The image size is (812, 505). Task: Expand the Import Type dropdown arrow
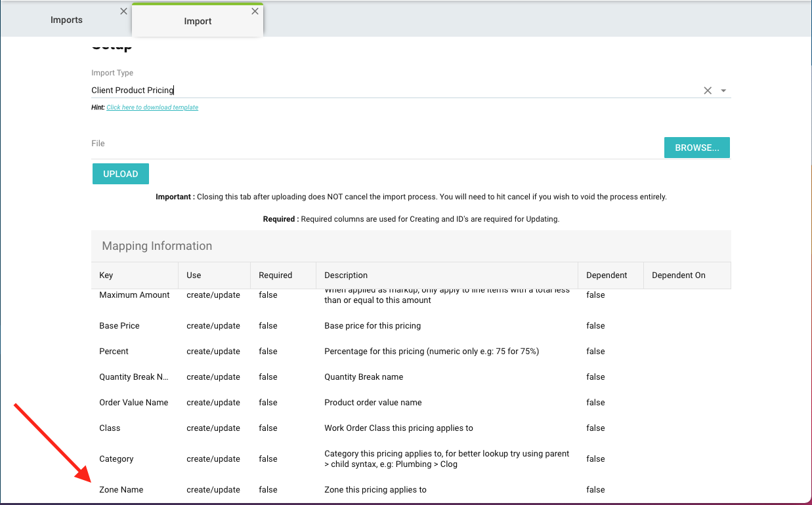[723, 91]
